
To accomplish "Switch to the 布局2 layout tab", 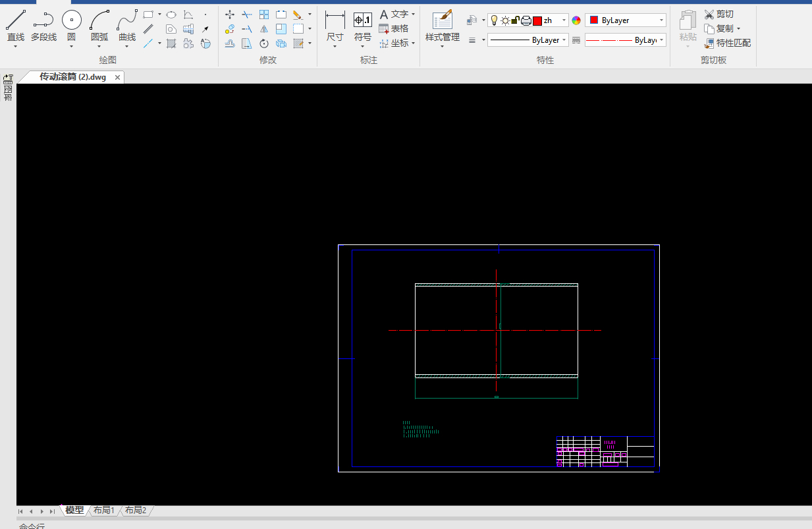I will (136, 511).
